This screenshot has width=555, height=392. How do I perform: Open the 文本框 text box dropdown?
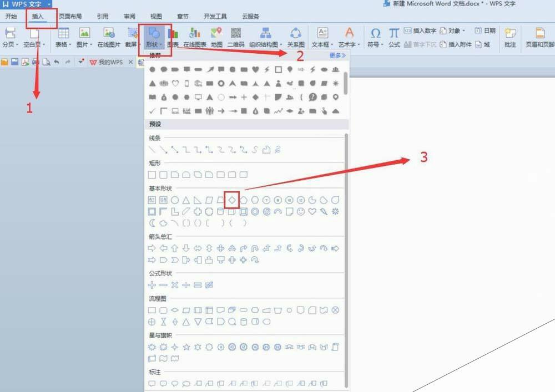coord(322,37)
